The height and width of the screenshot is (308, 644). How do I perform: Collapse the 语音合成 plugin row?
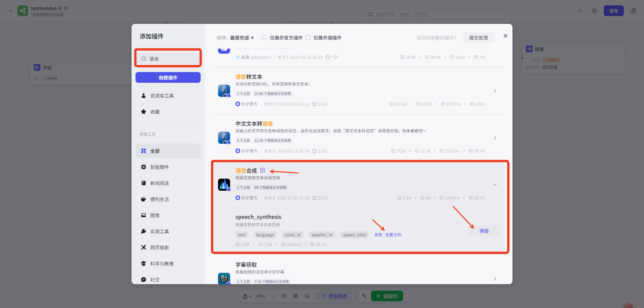[x=495, y=185]
